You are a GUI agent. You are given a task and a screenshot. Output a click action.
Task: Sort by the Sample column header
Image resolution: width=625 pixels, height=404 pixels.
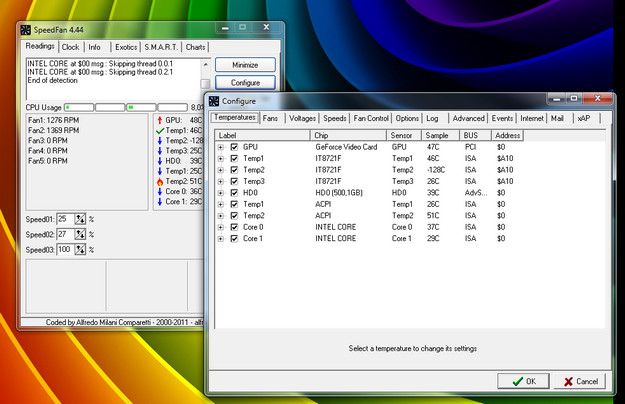coord(440,135)
